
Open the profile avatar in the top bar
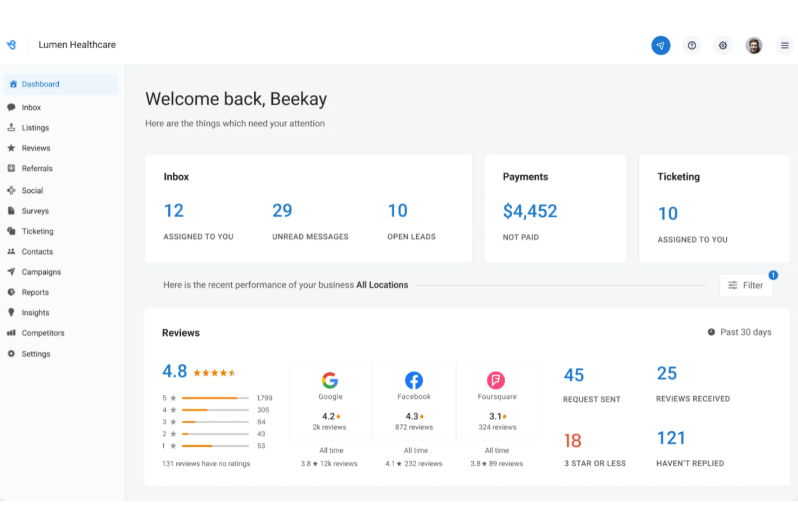point(754,45)
